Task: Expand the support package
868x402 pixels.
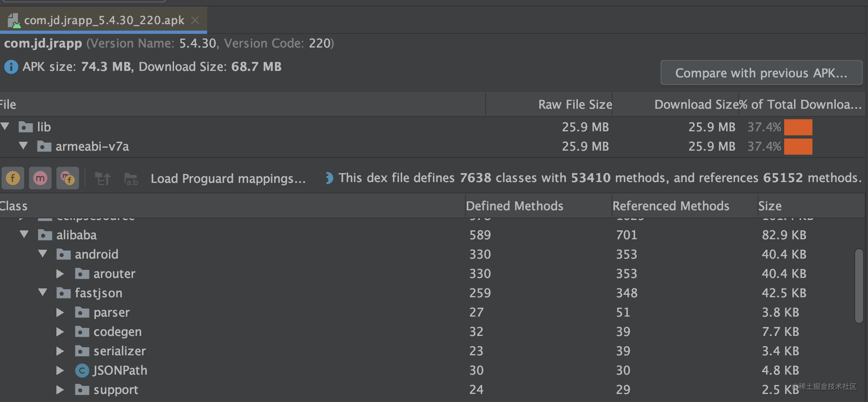Action: click(x=60, y=390)
